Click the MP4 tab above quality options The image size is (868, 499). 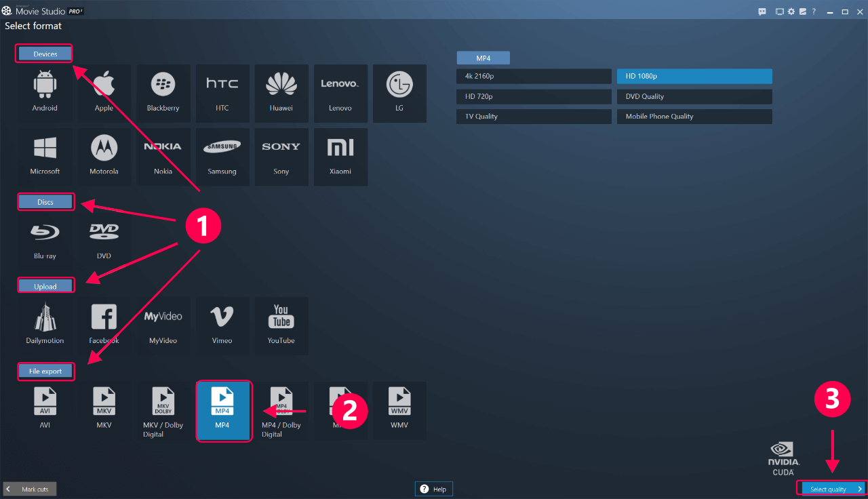pyautogui.click(x=483, y=58)
